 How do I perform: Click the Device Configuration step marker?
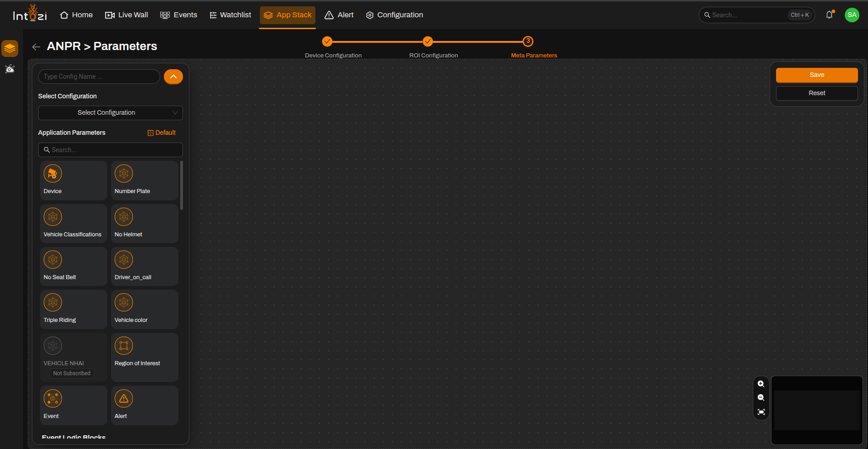[327, 41]
